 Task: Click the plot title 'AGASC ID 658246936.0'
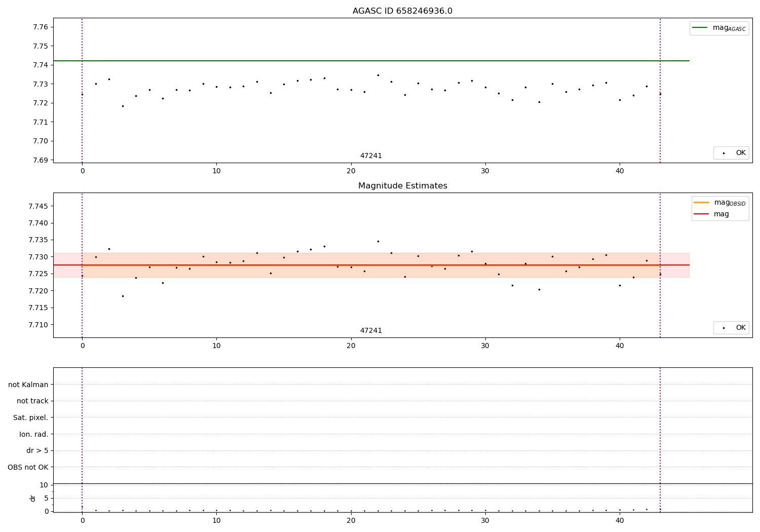tap(402, 11)
